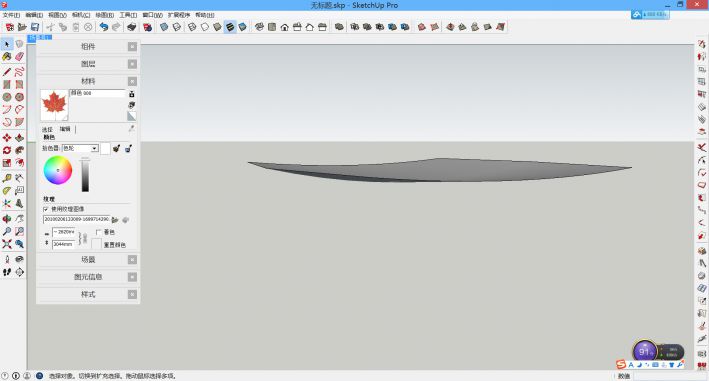Click the Save floppy disk icon

pyautogui.click(x=35, y=27)
